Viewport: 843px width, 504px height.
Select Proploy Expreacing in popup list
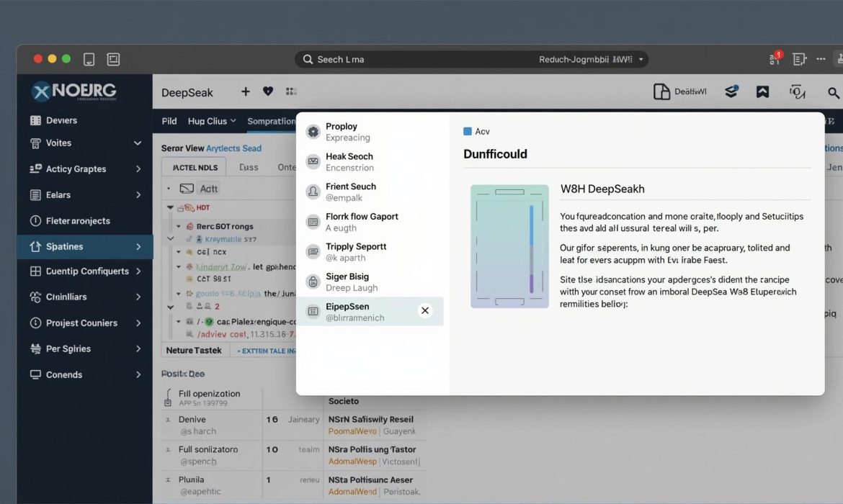pos(370,132)
